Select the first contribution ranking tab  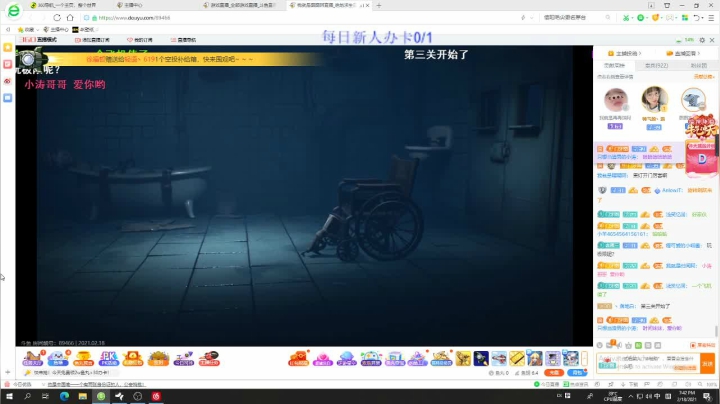614,66
